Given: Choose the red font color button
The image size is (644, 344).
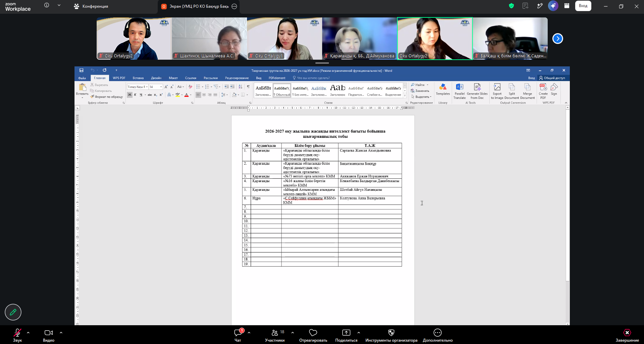Looking at the screenshot, I should click(x=187, y=95).
